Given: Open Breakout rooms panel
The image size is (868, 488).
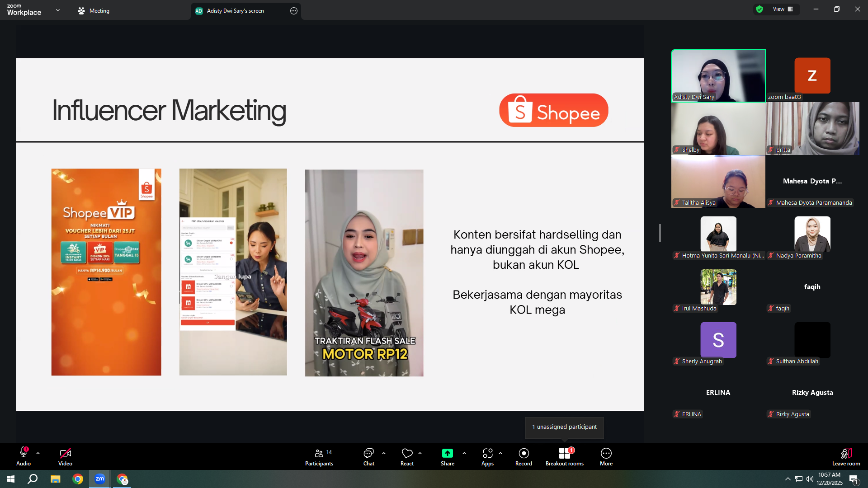Looking at the screenshot, I should 565,456.
